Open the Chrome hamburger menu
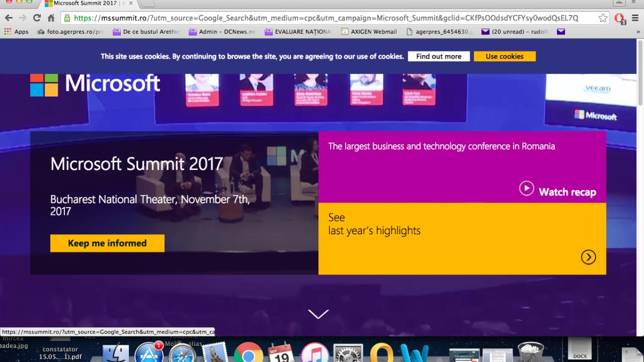The width and height of the screenshot is (644, 362). tap(635, 18)
